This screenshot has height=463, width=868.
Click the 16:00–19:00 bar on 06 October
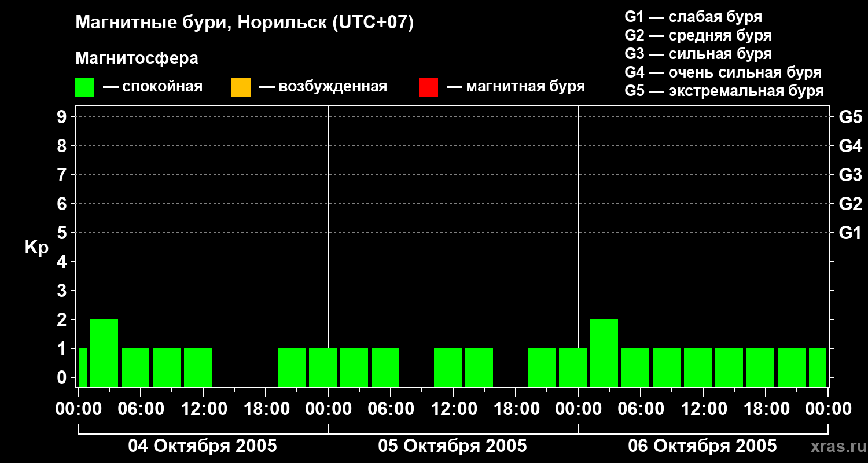[760, 367]
